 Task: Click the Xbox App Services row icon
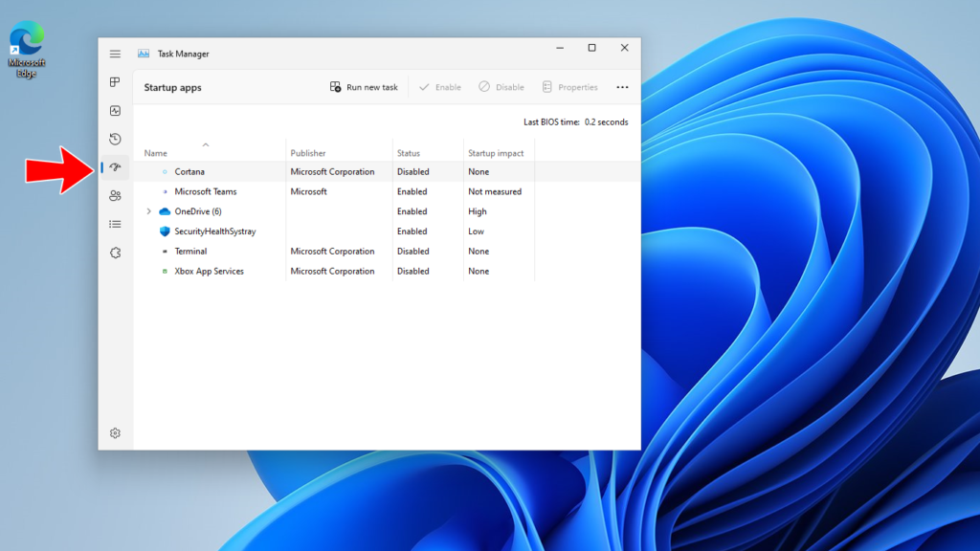(165, 271)
